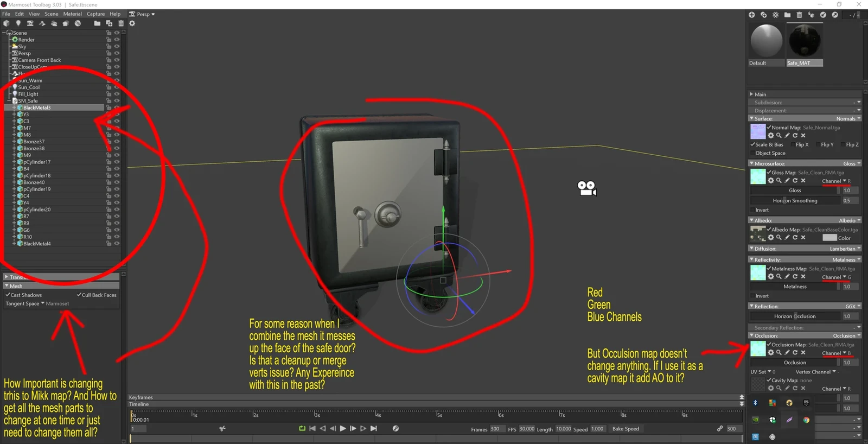Open the Scene menu

tap(51, 14)
